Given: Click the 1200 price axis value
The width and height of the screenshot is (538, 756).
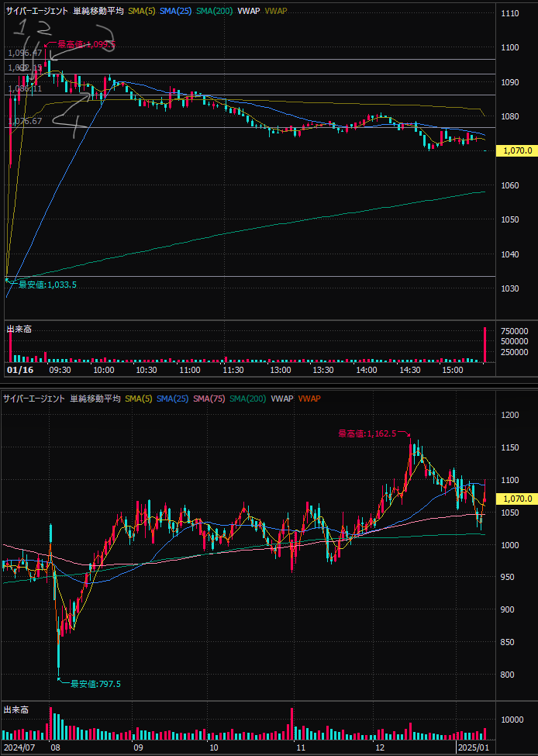Looking at the screenshot, I should 509,415.
